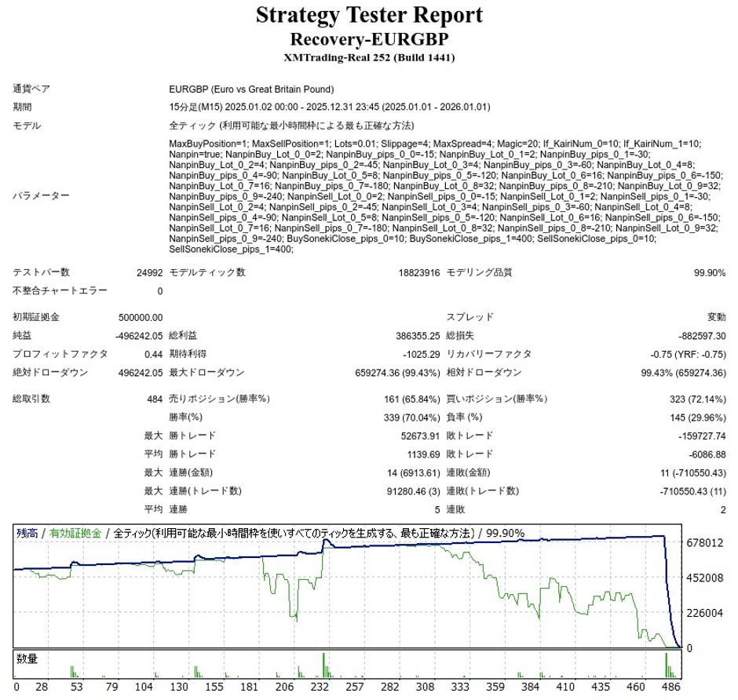This screenshot has width=738, height=700.
Task: Select expected payoff -1025.29
Action: pyautogui.click(x=422, y=354)
